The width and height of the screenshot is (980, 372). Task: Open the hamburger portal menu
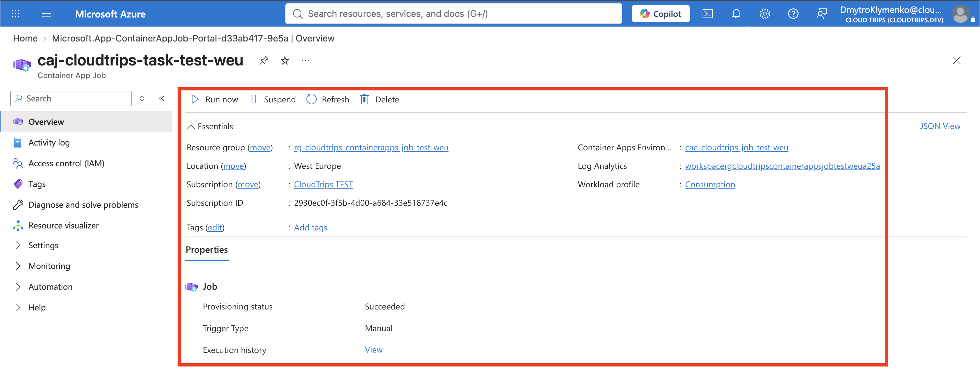point(47,14)
